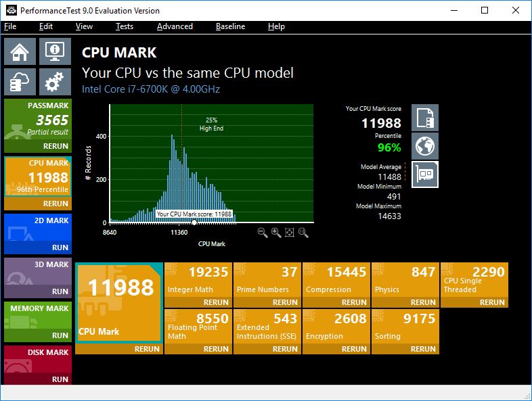Select the Prime Numbers 37 tile
This screenshot has height=401, width=532.
(x=267, y=280)
